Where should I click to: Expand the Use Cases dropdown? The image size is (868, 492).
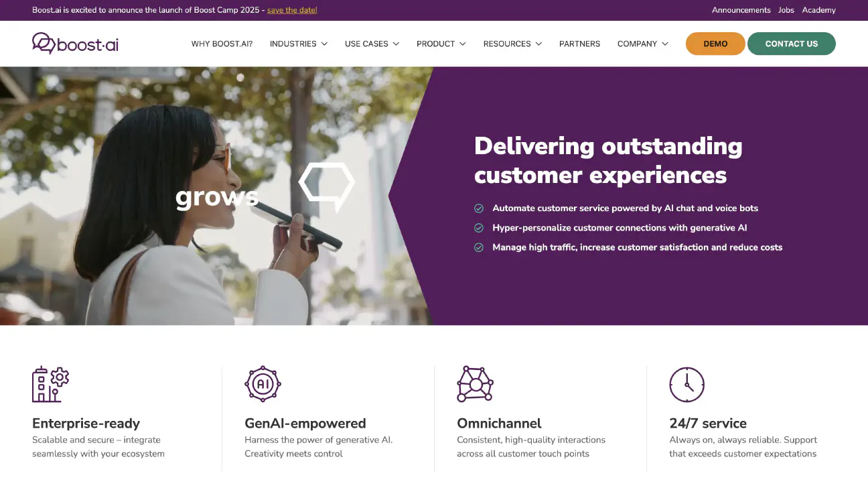tap(372, 44)
